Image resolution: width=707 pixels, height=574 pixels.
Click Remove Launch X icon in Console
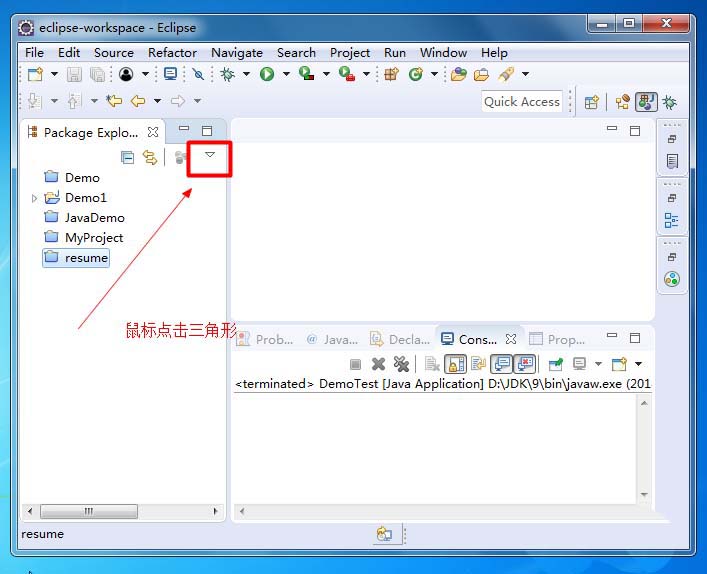378,364
